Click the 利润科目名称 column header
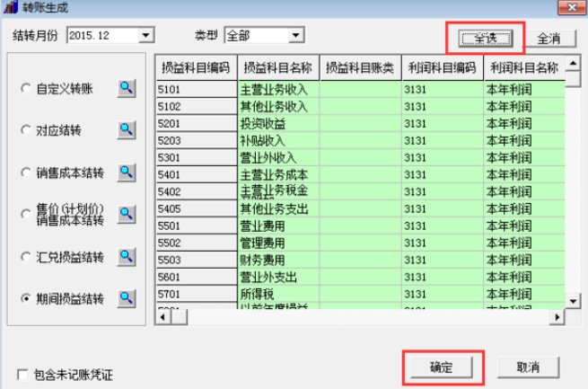 (524, 68)
